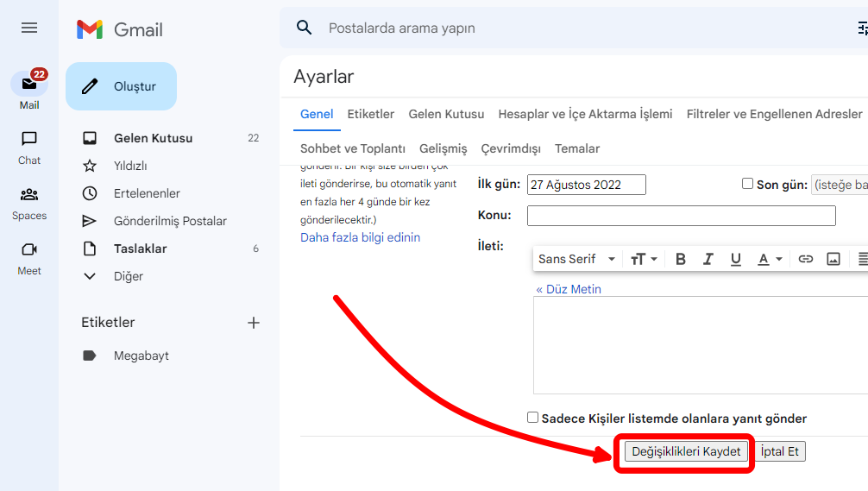The image size is (868, 491).
Task: Click the Chat icon in sidebar
Action: pyautogui.click(x=29, y=140)
